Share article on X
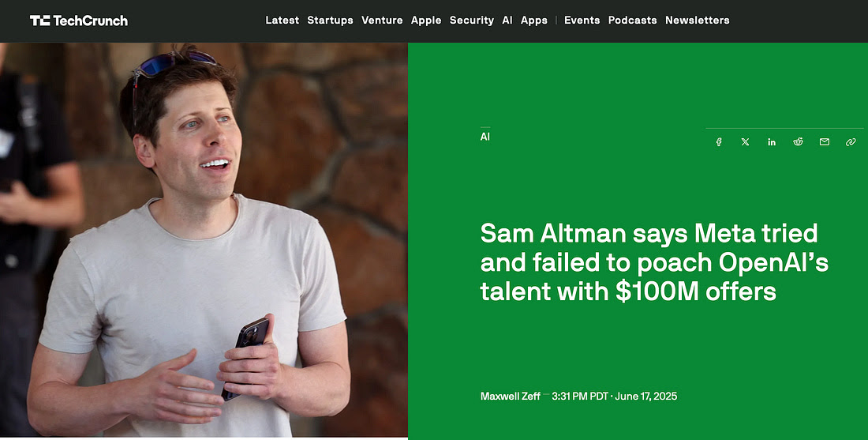The image size is (868, 440). tap(746, 142)
